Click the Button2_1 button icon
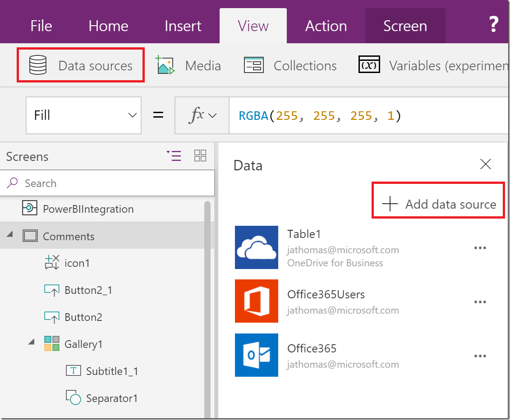 coord(52,290)
